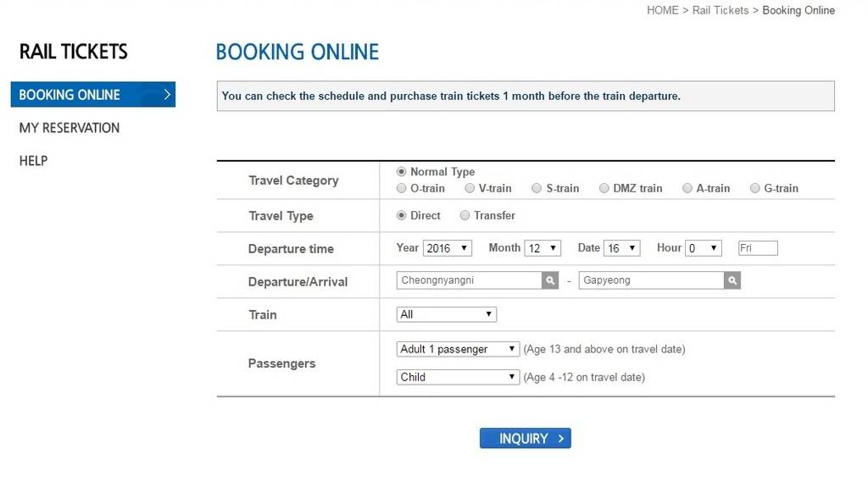Click the departure station search magnifier icon

[549, 280]
